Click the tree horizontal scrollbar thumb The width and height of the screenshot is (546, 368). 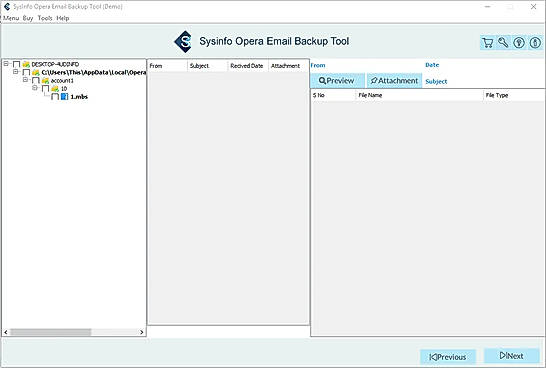point(50,332)
